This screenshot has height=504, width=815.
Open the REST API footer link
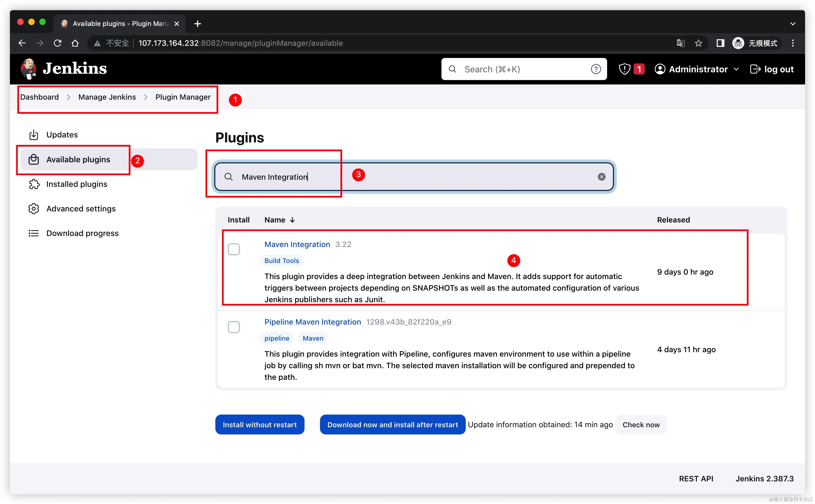tap(696, 479)
